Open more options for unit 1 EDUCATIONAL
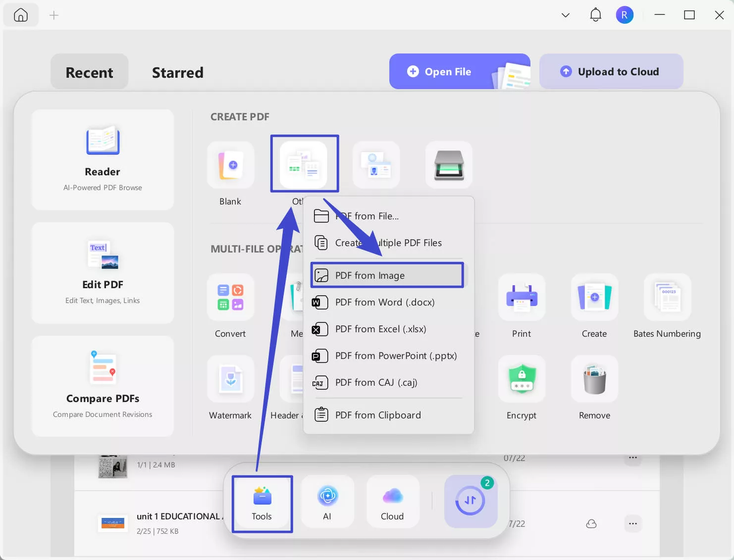 tap(633, 523)
